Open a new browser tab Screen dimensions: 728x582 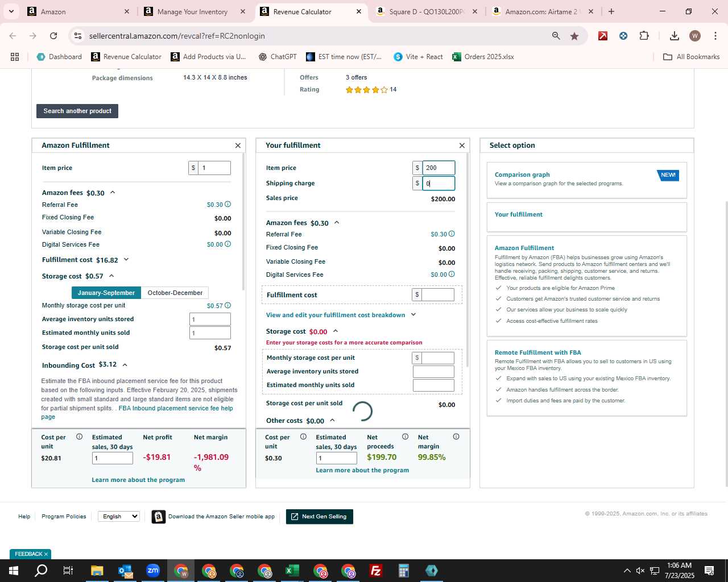coord(611,11)
